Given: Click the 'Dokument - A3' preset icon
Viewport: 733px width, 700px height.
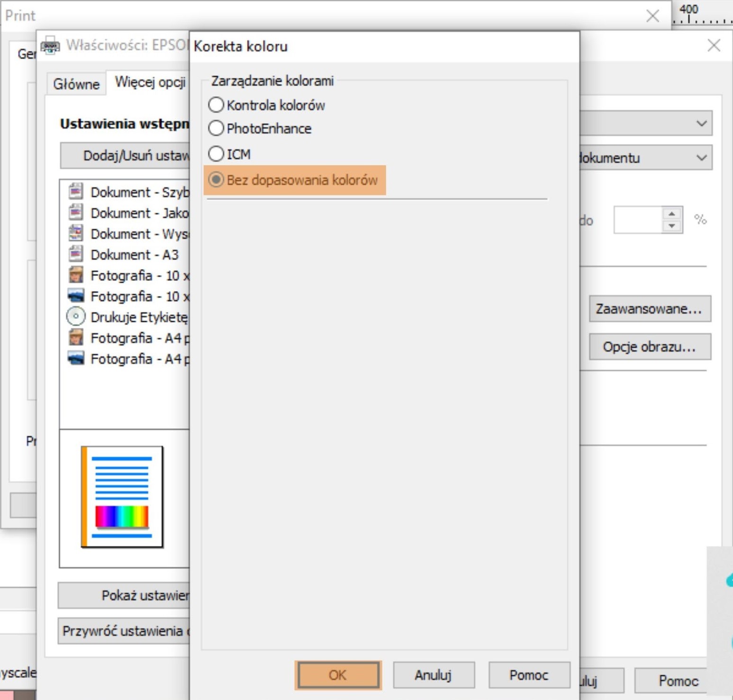Looking at the screenshot, I should pos(76,254).
